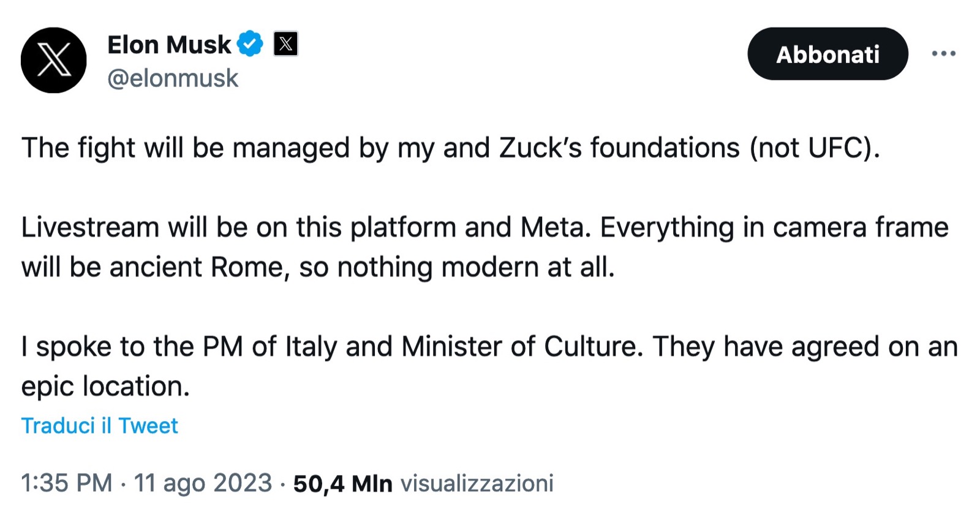Viewport: 980px width, 521px height.
Task: Click the word Meta in tweet
Action: (554, 227)
